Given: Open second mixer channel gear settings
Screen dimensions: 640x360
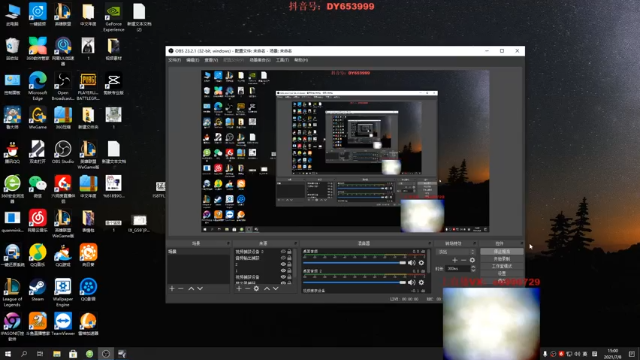Looking at the screenshot, I should coord(421,282).
